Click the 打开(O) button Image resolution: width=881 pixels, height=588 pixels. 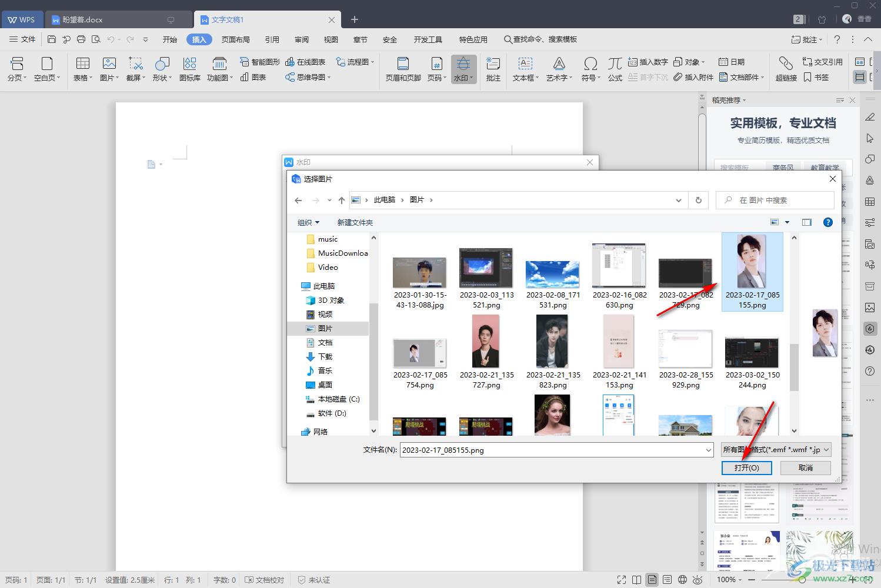click(x=747, y=467)
